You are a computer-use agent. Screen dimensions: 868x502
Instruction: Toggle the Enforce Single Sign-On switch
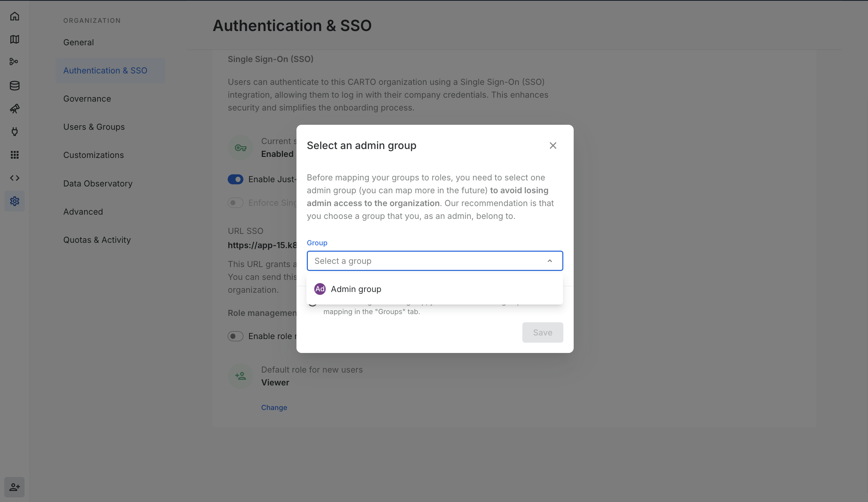(x=236, y=203)
